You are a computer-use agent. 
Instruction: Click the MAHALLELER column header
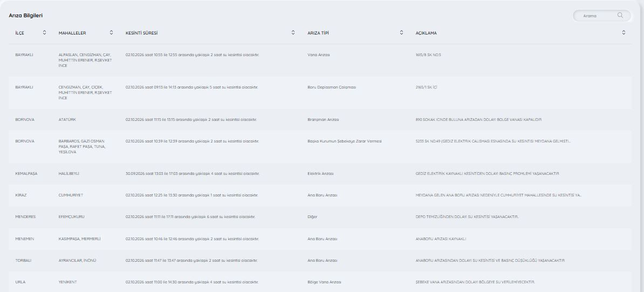coord(72,33)
